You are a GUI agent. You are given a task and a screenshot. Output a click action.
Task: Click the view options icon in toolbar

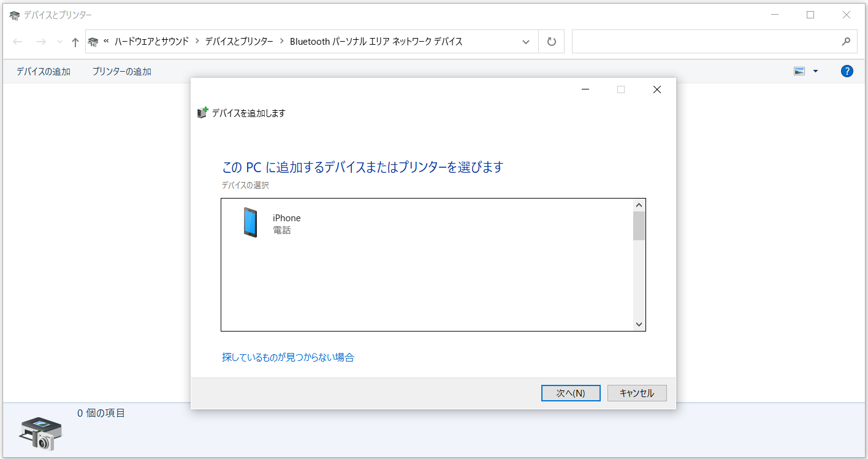(x=799, y=71)
